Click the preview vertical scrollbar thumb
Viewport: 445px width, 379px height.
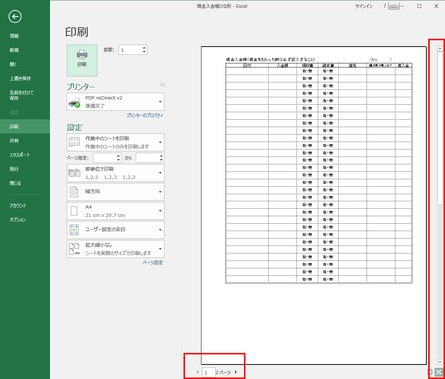click(x=440, y=128)
